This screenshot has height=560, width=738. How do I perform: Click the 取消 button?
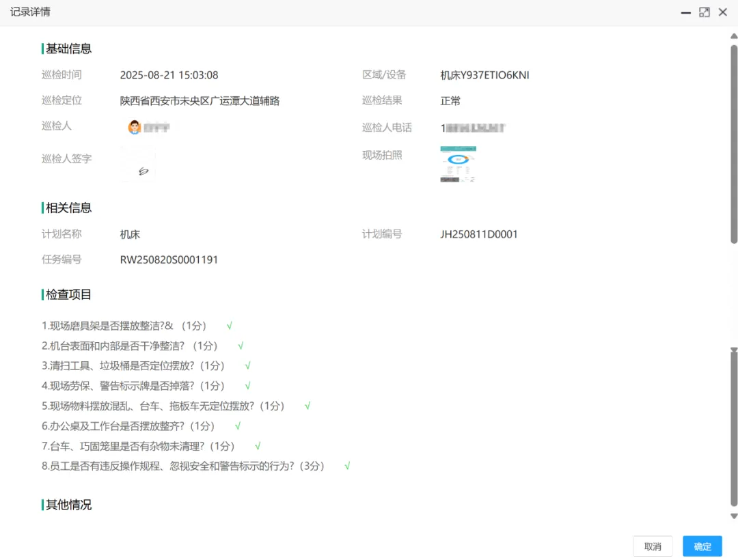[653, 546]
